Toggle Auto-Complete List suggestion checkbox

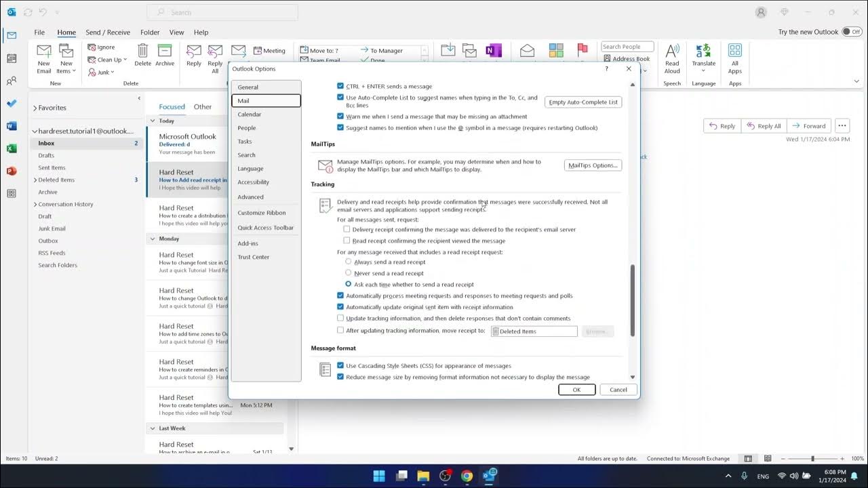coord(340,98)
